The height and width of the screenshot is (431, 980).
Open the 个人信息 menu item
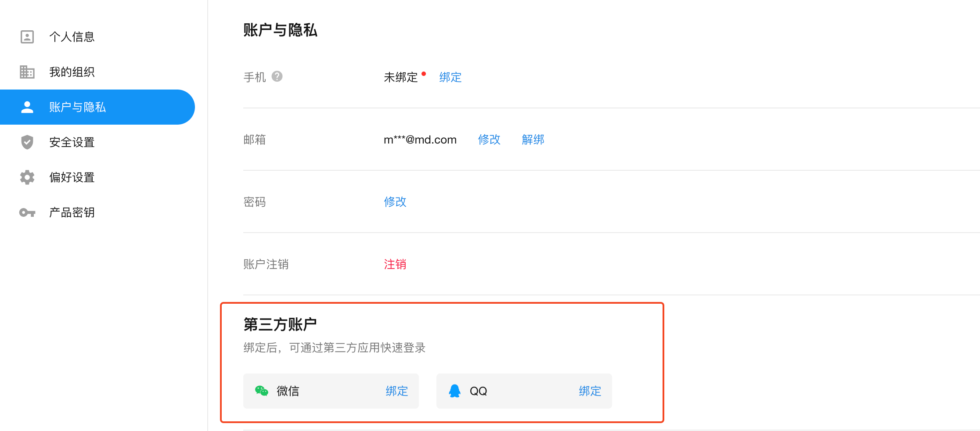pos(72,37)
